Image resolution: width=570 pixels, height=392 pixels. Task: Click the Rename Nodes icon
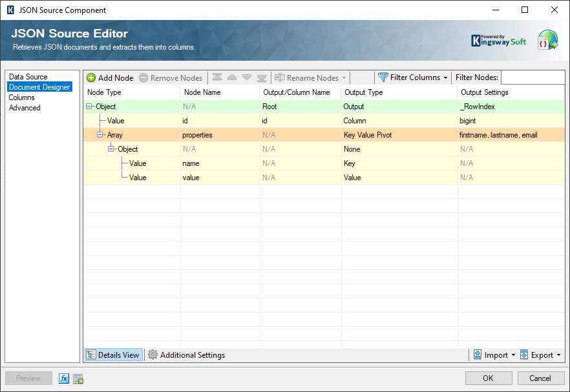280,77
